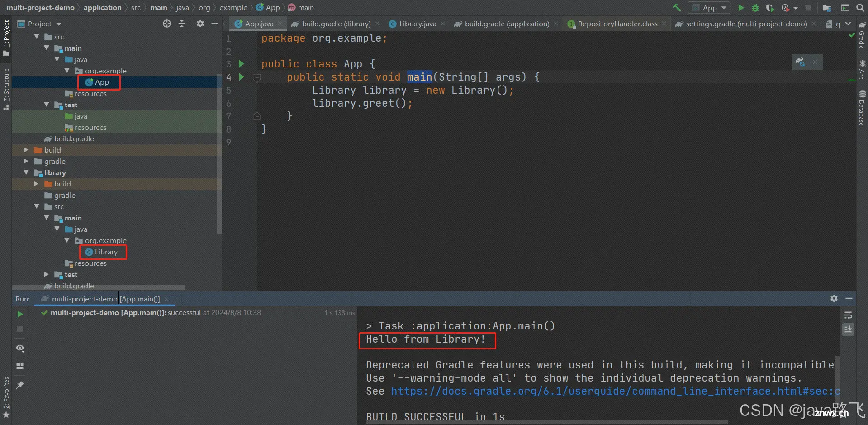868x425 pixels.
Task: Toggle the 1: Project side tab
Action: 6,38
